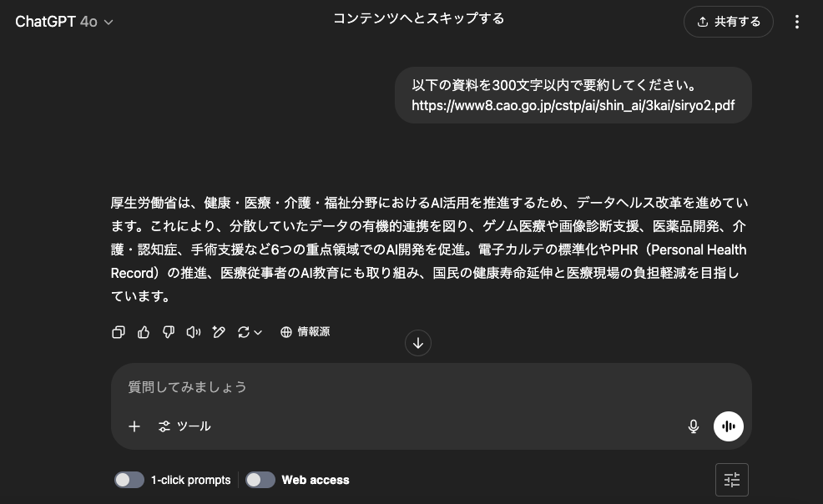This screenshot has width=823, height=504.
Task: Copy the response with the copy icon
Action: (118, 332)
